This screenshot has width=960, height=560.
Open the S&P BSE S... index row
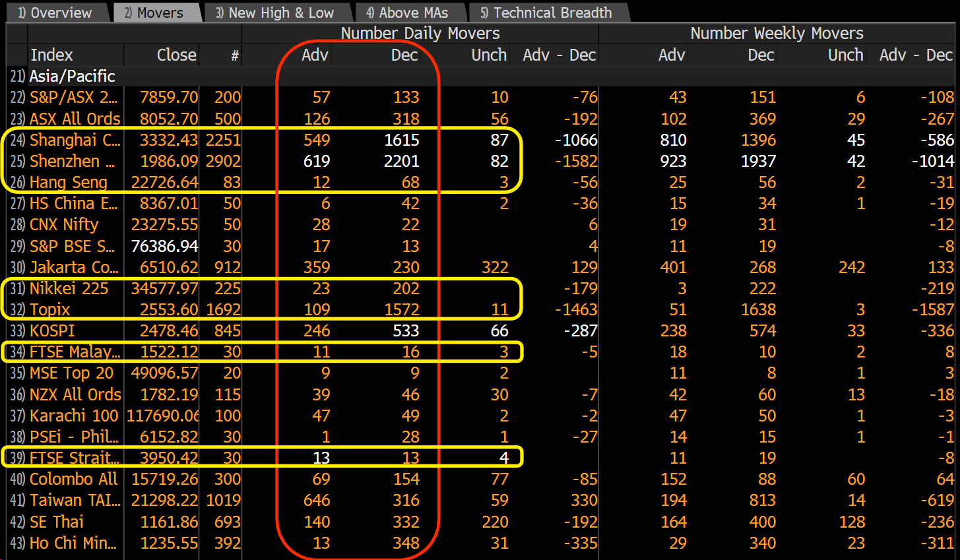tap(72, 246)
